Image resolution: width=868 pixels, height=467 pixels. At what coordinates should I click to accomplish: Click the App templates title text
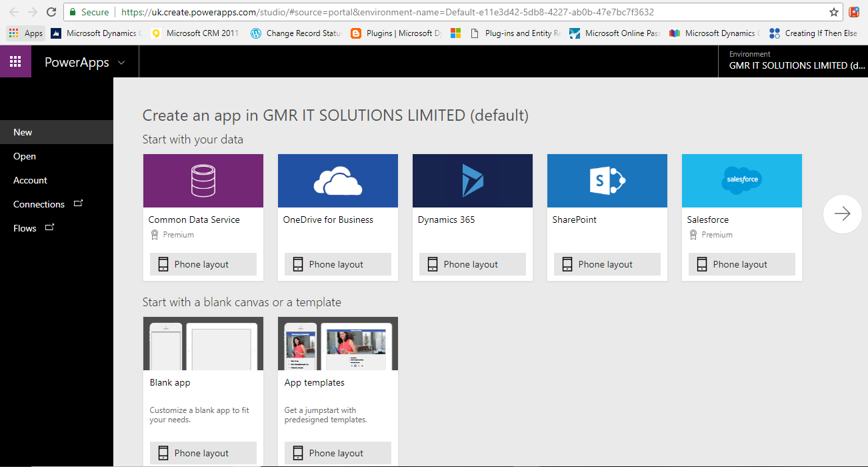point(315,382)
